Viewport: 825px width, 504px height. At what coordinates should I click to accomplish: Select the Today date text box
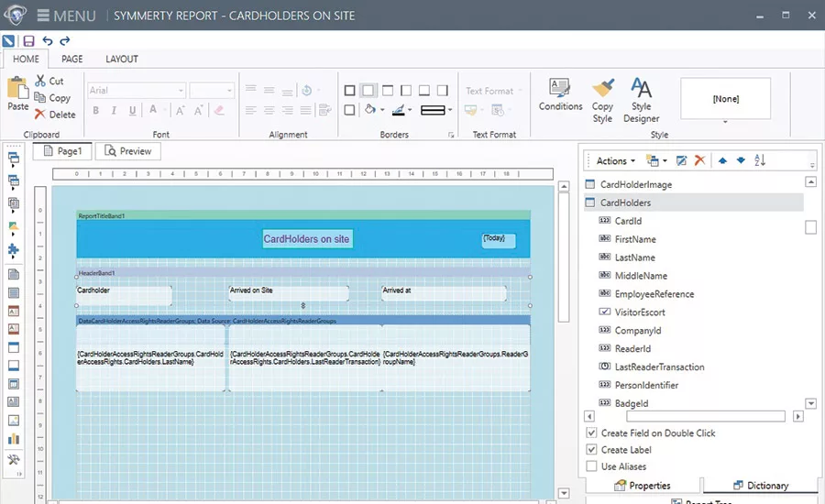pyautogui.click(x=499, y=240)
